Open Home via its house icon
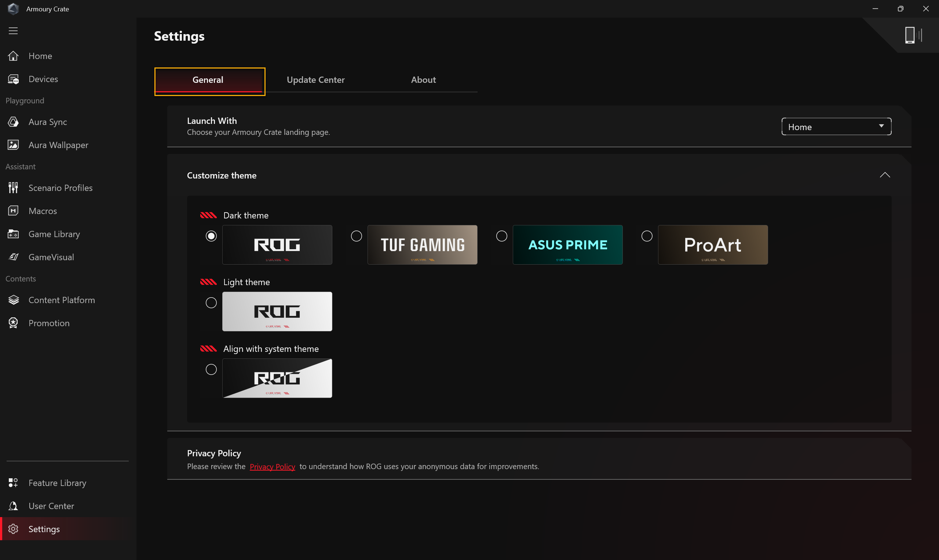This screenshot has width=939, height=560. 13,56
